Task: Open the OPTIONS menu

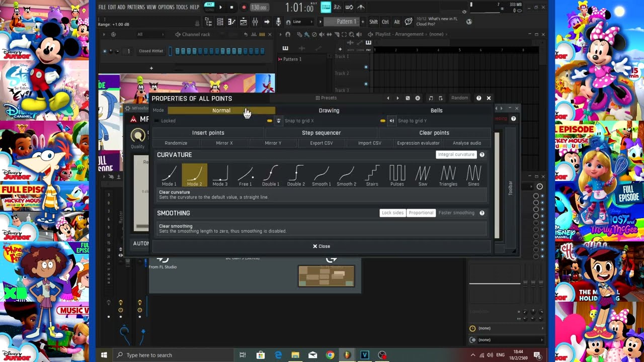Action: [166, 7]
